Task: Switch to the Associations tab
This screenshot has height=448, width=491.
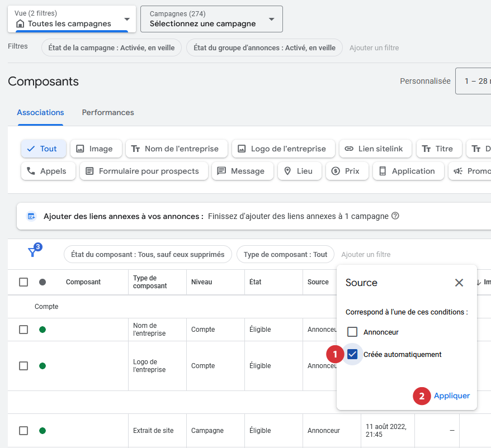Action: tap(40, 112)
